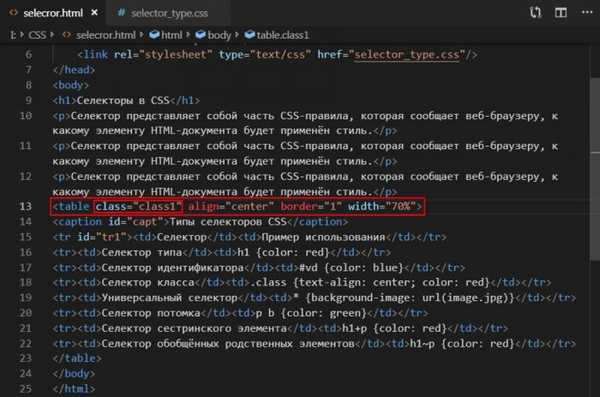This screenshot has height=397, width=600.
Task: Click the closing </head> tag
Action: pyautogui.click(x=74, y=70)
